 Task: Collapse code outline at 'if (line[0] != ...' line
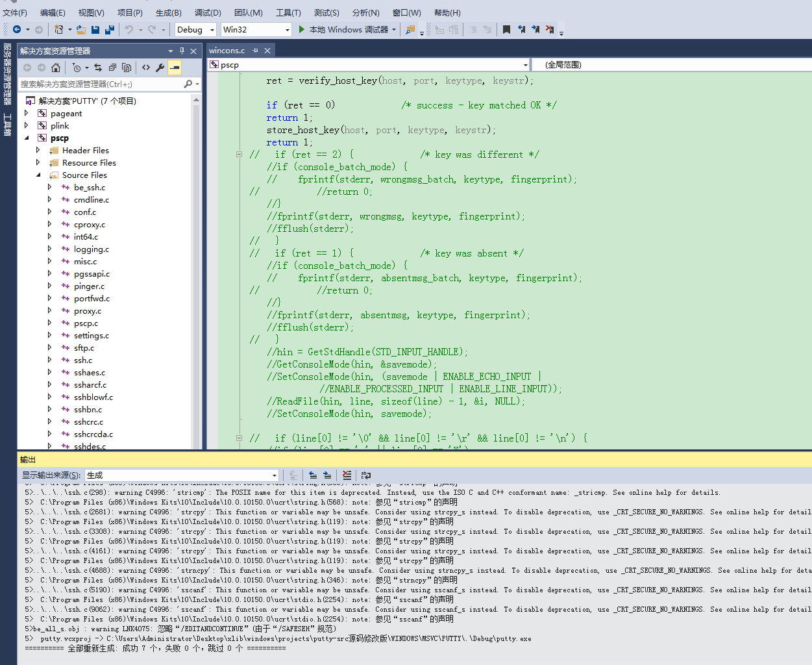(239, 438)
